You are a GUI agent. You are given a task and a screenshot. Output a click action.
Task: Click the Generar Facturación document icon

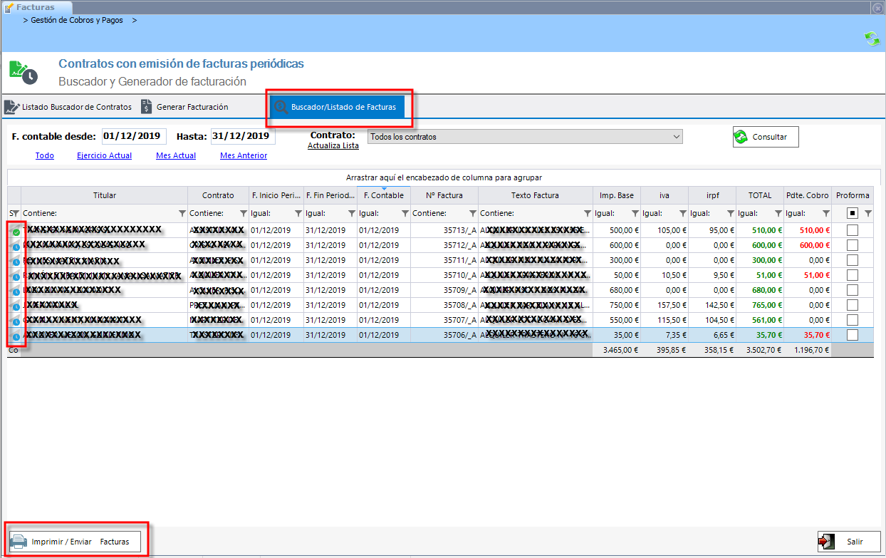click(146, 106)
